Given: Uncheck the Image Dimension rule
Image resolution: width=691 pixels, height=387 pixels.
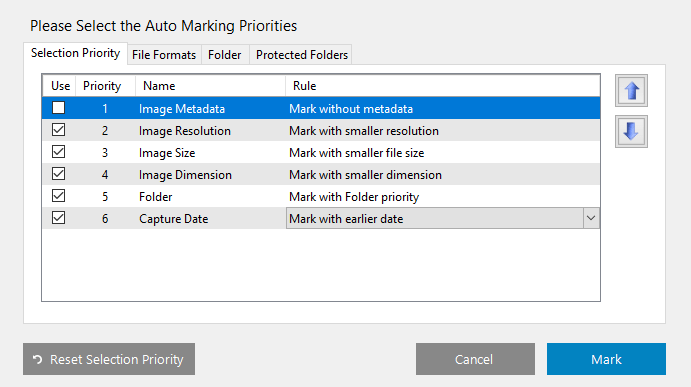Looking at the screenshot, I should (59, 174).
